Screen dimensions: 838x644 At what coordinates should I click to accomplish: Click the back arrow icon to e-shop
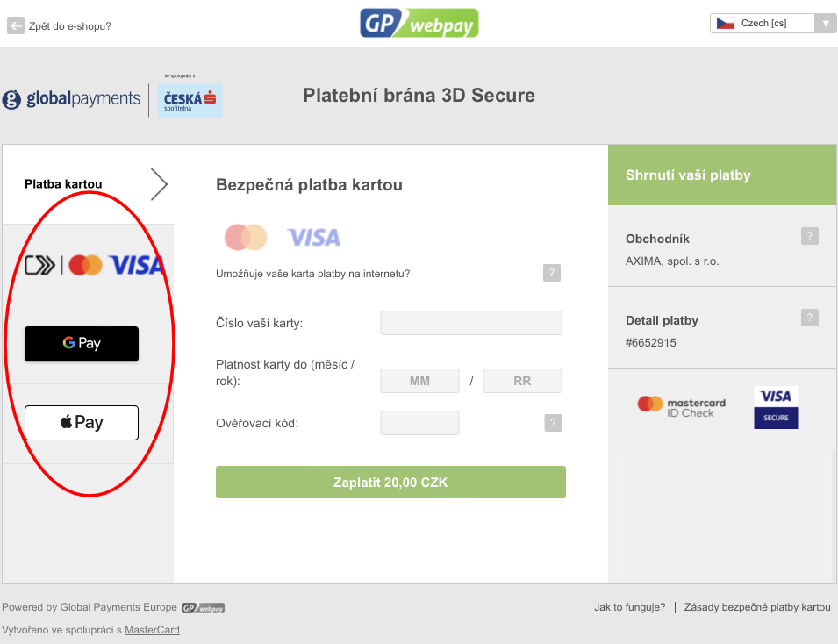[x=16, y=25]
